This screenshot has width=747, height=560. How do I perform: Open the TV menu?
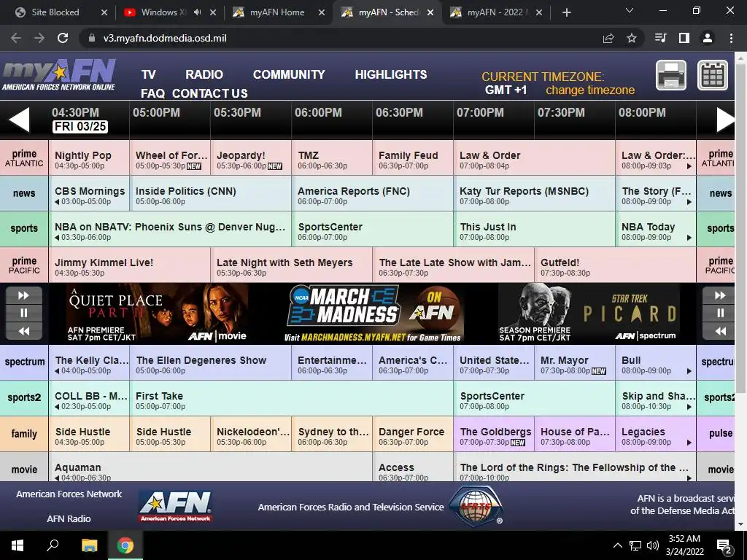pyautogui.click(x=149, y=75)
